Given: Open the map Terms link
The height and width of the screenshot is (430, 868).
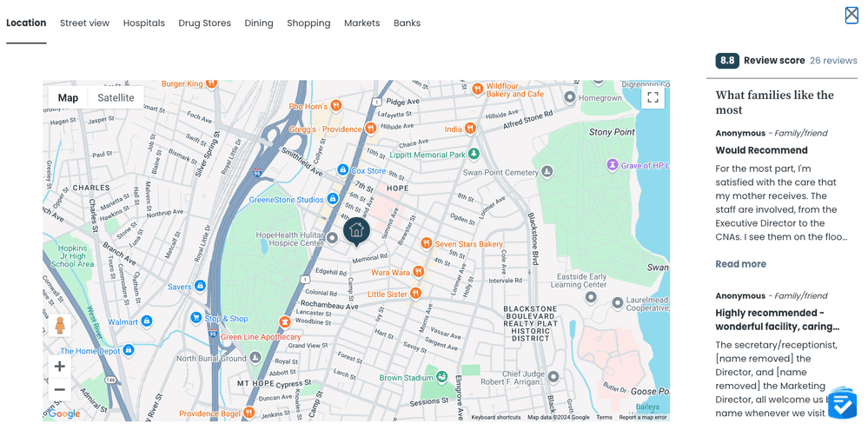Looking at the screenshot, I should (x=604, y=417).
